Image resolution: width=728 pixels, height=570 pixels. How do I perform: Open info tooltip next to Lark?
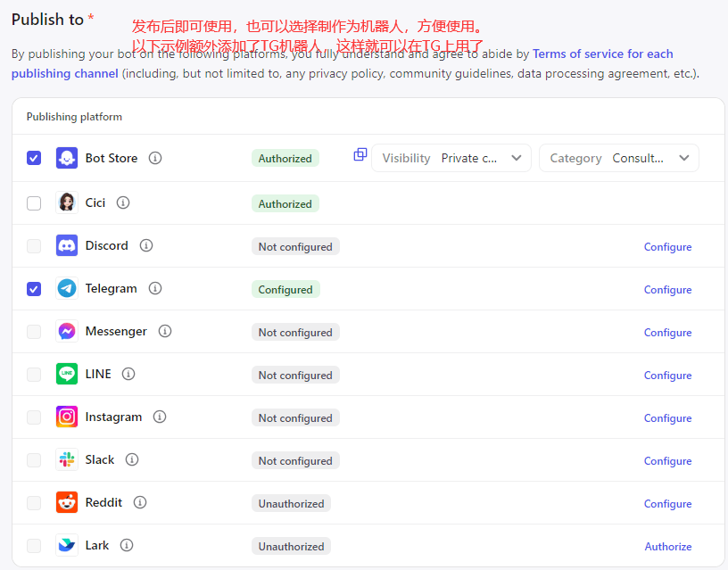pos(127,545)
